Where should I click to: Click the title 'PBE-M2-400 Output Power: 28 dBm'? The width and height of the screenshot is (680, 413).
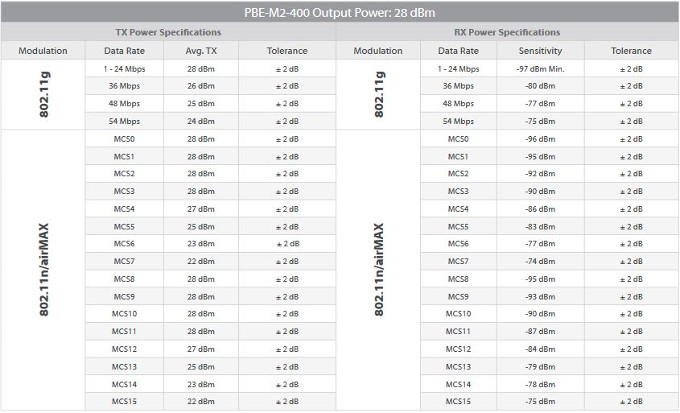(340, 13)
